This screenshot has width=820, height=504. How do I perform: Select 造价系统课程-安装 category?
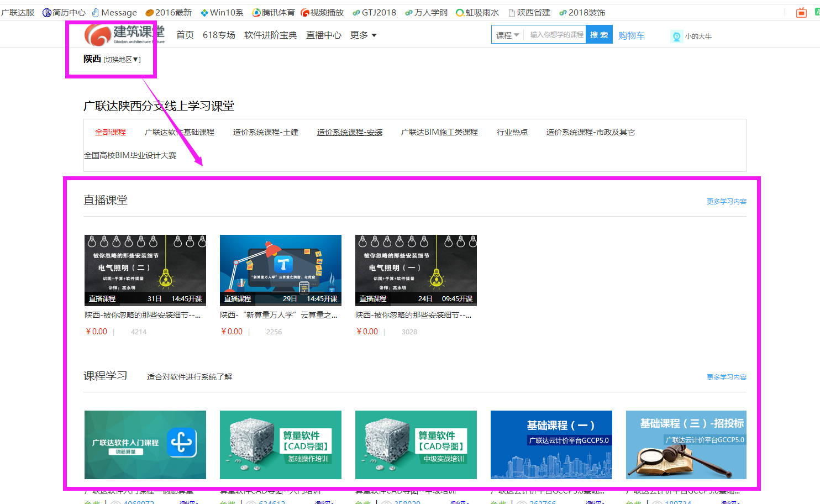350,132
